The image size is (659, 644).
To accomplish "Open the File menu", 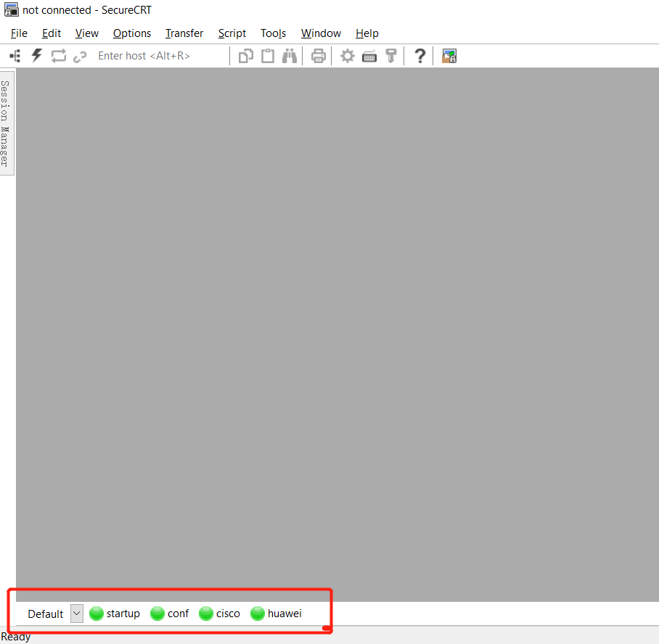I will pyautogui.click(x=19, y=33).
